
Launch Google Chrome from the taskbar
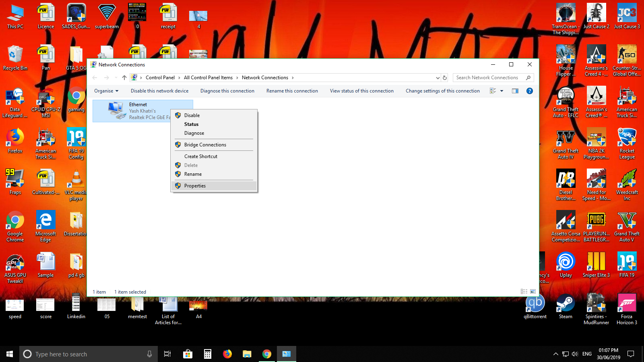click(x=267, y=354)
